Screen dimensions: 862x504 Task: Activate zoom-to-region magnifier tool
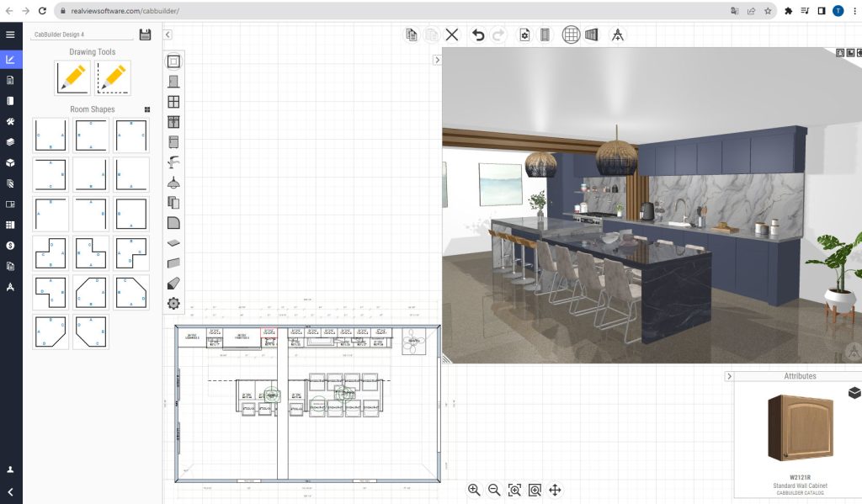(535, 490)
